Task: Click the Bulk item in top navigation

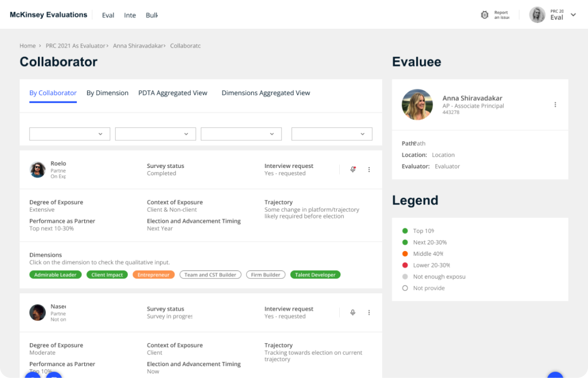Action: pos(152,15)
